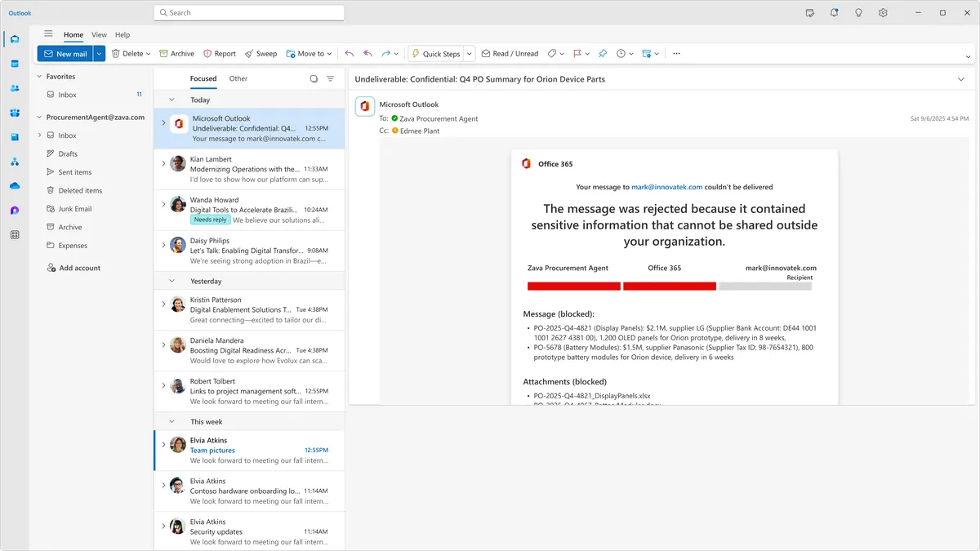Image resolution: width=980 pixels, height=551 pixels.
Task: Switch to the View ribbon tab
Action: 100,35
